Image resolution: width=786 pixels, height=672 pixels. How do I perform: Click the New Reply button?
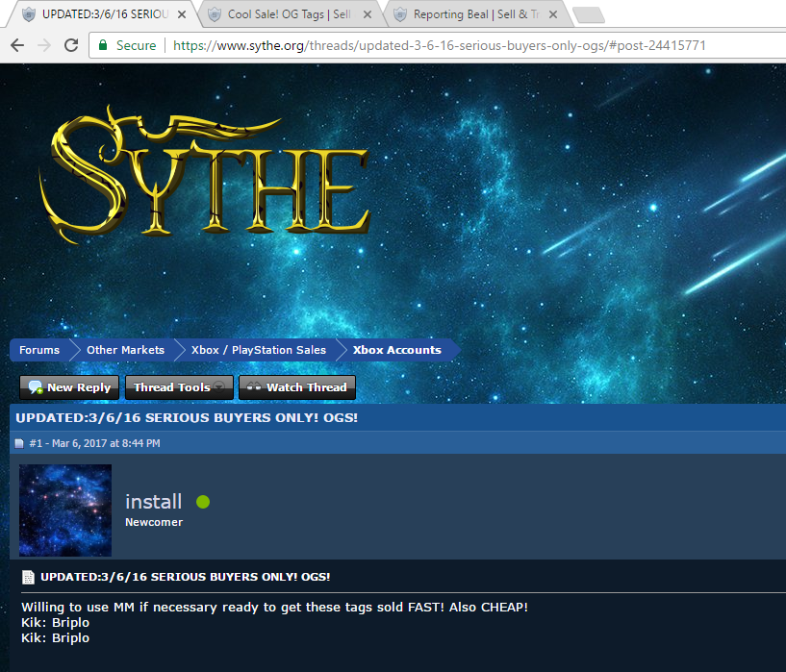pos(69,387)
